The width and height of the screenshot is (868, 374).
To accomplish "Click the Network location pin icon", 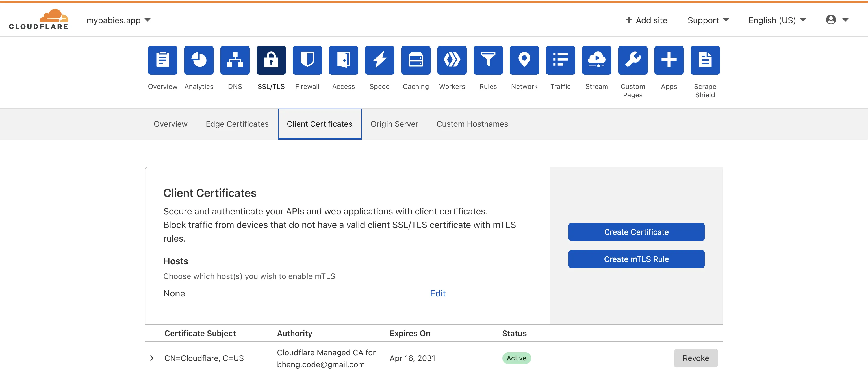I will point(524,60).
